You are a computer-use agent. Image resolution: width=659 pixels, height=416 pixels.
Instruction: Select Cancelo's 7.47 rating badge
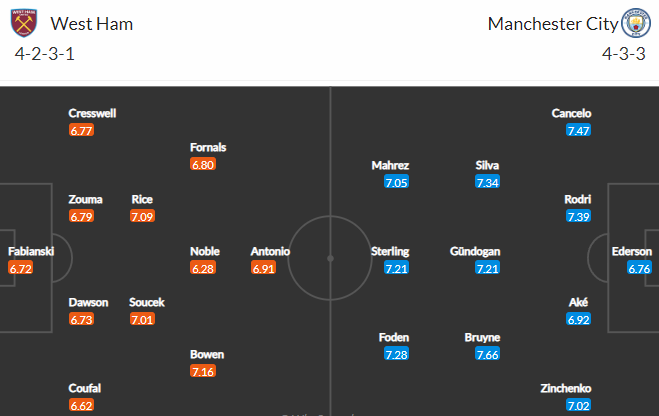(x=578, y=130)
